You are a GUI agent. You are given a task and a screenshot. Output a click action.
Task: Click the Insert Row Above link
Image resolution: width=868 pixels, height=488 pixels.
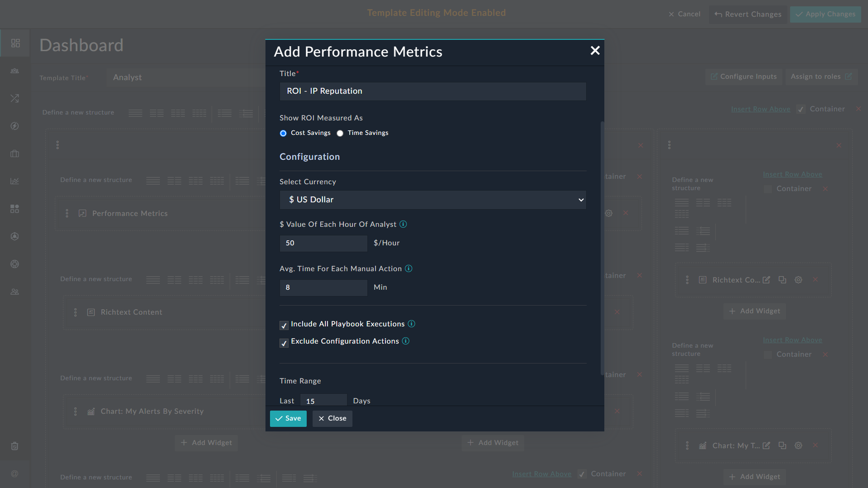click(x=761, y=109)
